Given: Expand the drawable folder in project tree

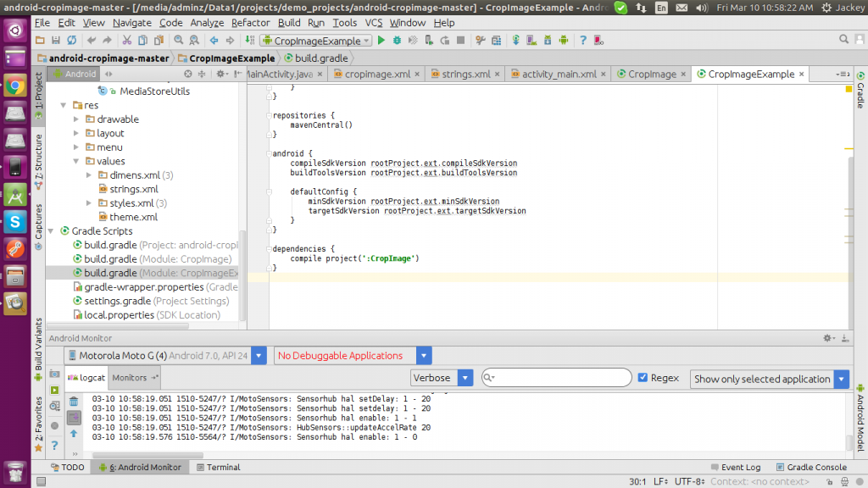Looking at the screenshot, I should pyautogui.click(x=76, y=119).
